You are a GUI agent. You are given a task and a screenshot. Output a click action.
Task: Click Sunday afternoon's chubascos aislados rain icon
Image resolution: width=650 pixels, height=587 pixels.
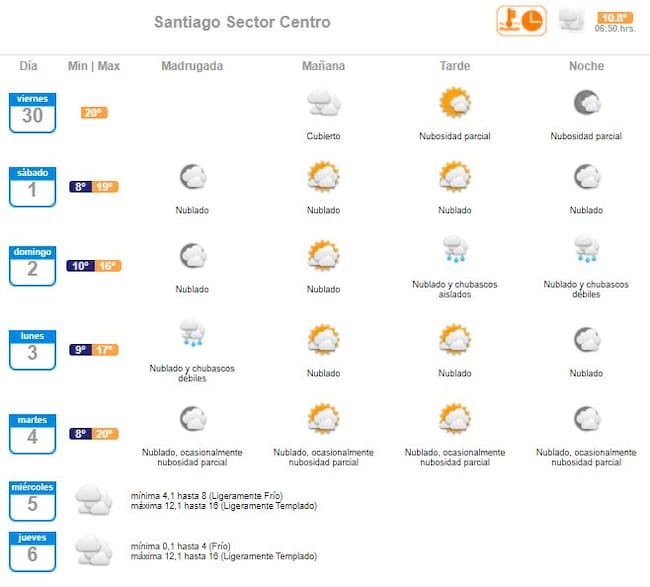point(455,250)
